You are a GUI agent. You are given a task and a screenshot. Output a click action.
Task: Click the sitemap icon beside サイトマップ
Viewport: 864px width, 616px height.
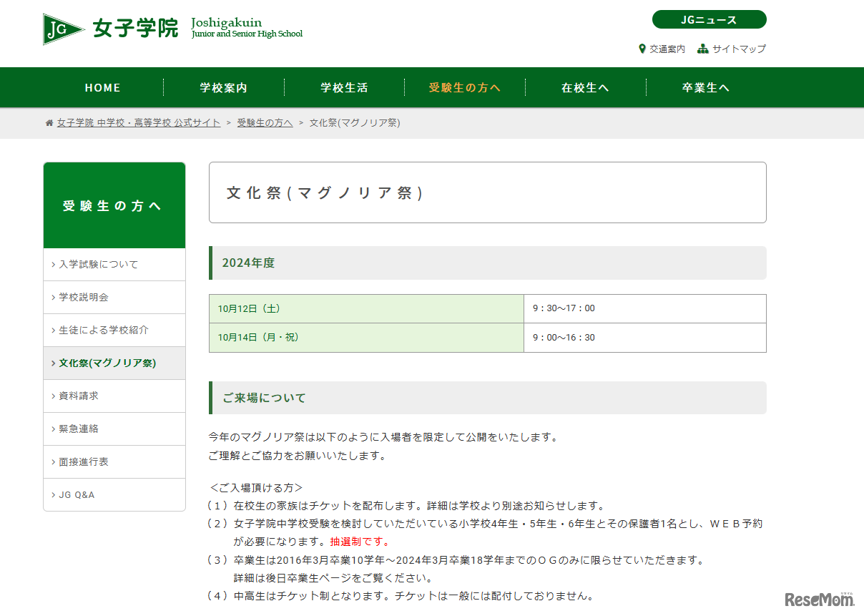point(702,49)
